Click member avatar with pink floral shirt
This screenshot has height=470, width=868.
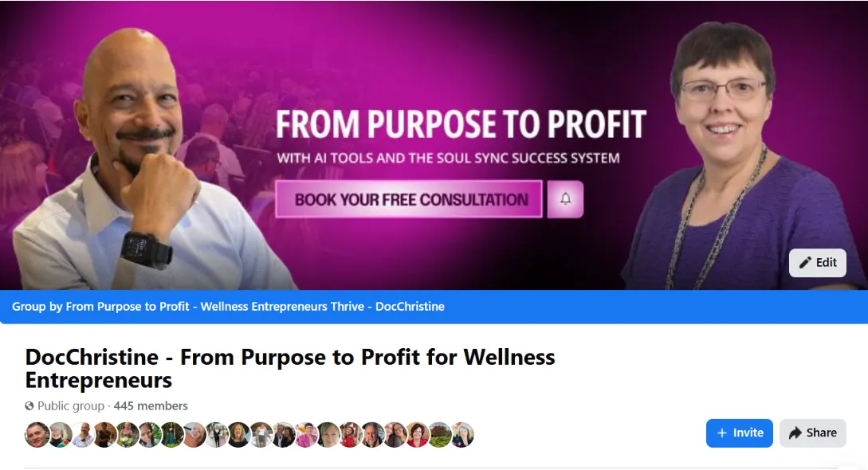[306, 435]
